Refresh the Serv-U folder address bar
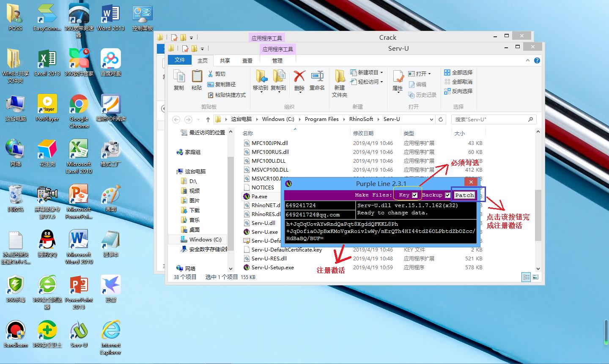The image size is (609, 364). pos(441,119)
